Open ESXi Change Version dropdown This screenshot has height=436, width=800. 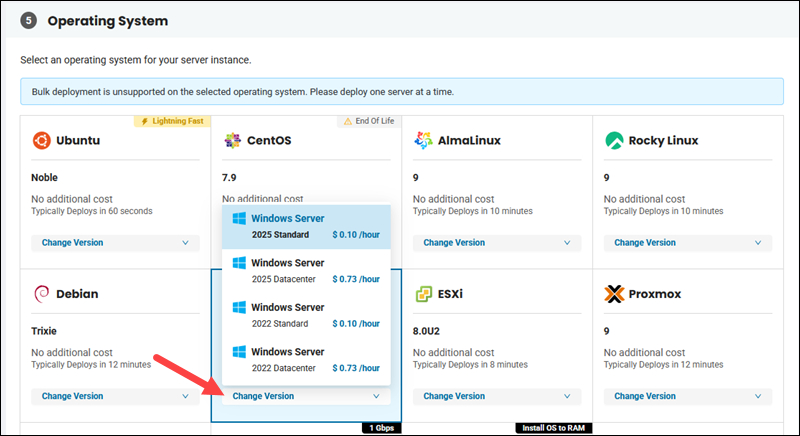pos(496,396)
